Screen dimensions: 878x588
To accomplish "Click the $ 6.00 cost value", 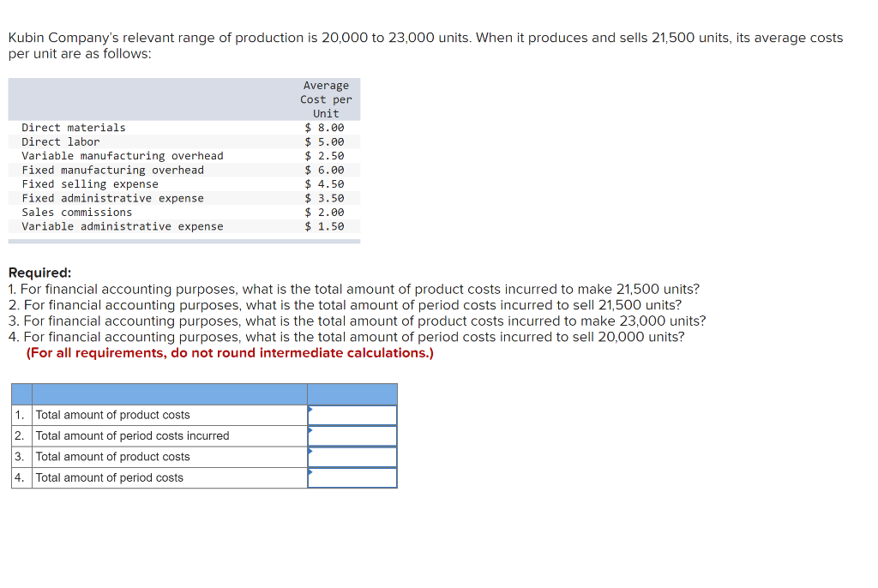I will (325, 170).
